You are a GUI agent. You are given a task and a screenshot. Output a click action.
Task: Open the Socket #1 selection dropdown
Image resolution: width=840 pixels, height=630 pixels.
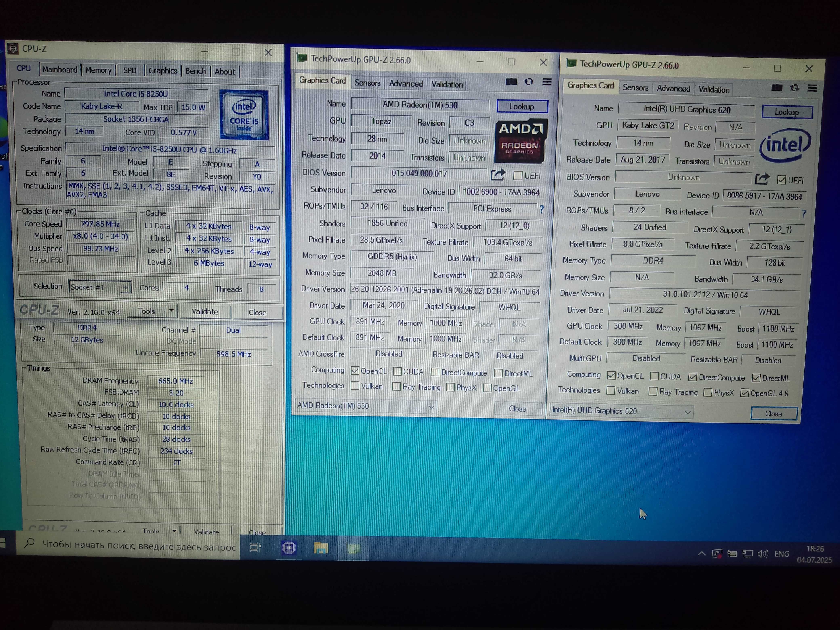click(125, 288)
